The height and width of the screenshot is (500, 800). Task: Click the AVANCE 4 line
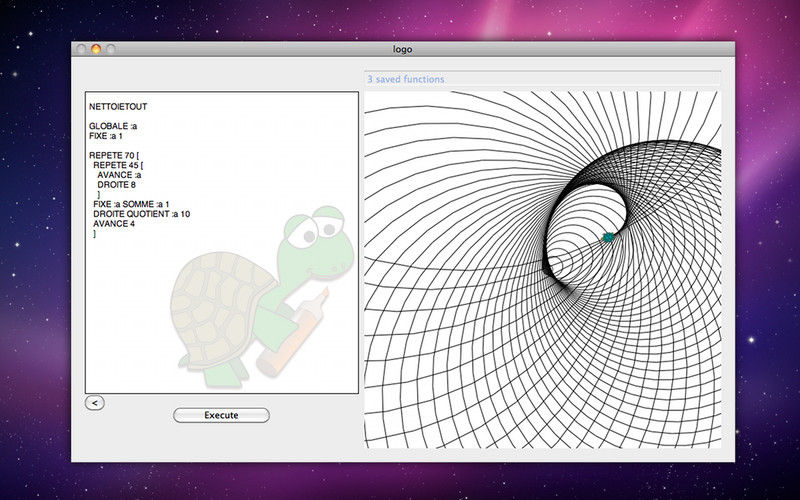click(114, 223)
